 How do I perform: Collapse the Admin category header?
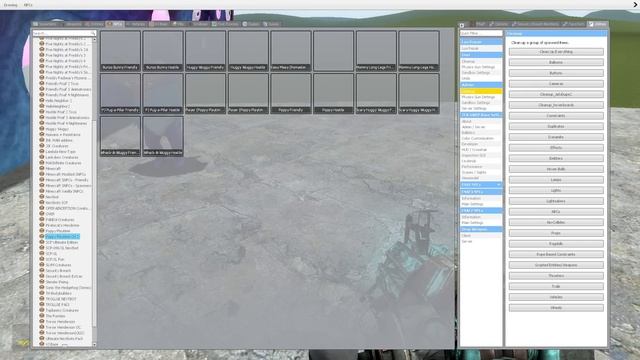(x=481, y=85)
